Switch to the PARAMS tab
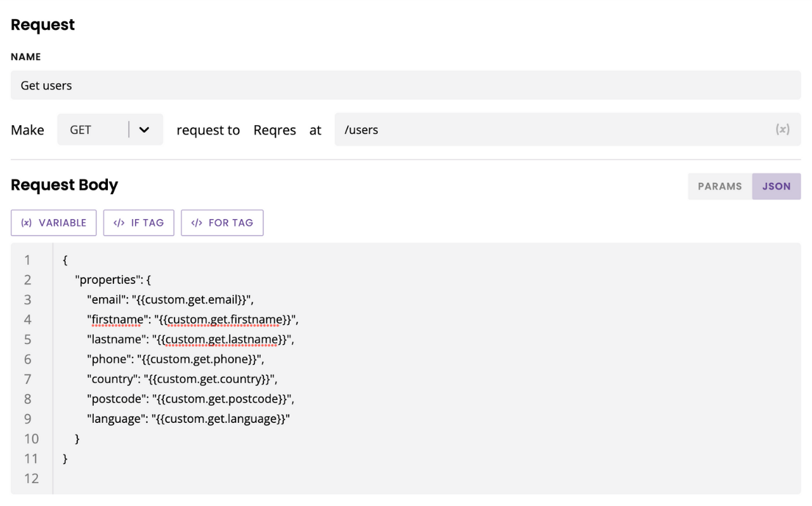The image size is (812, 506). [x=719, y=187]
